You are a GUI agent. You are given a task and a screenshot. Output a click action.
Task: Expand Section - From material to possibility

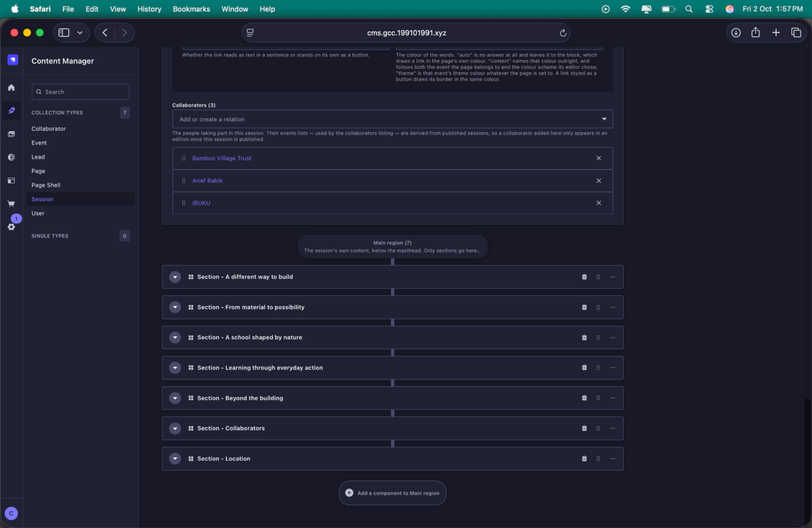click(x=175, y=307)
